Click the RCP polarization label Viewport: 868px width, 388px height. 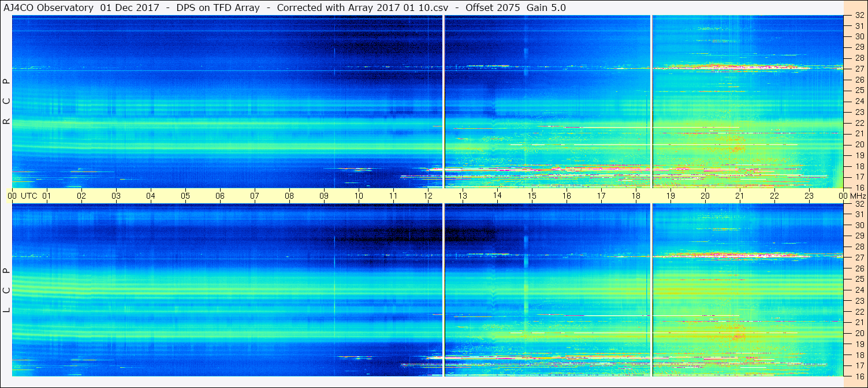(6, 102)
